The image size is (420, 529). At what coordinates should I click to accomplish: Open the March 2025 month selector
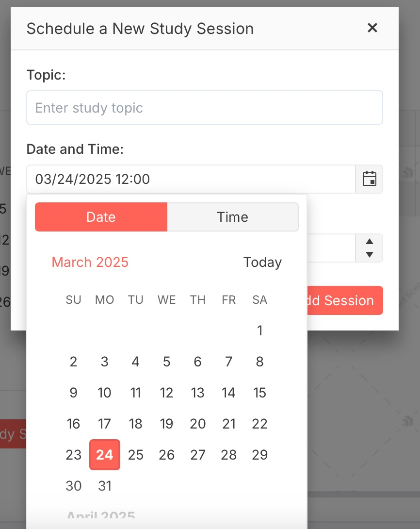pos(90,262)
